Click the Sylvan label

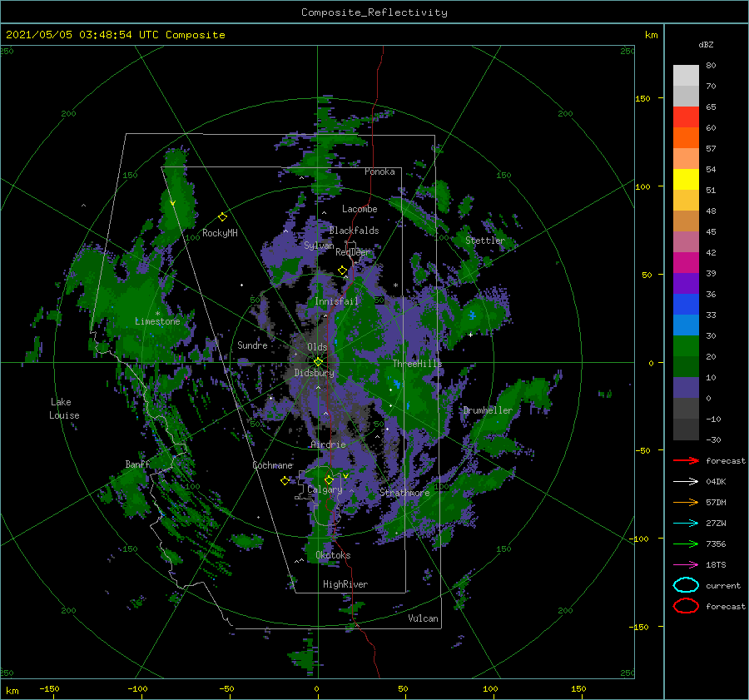click(x=319, y=246)
